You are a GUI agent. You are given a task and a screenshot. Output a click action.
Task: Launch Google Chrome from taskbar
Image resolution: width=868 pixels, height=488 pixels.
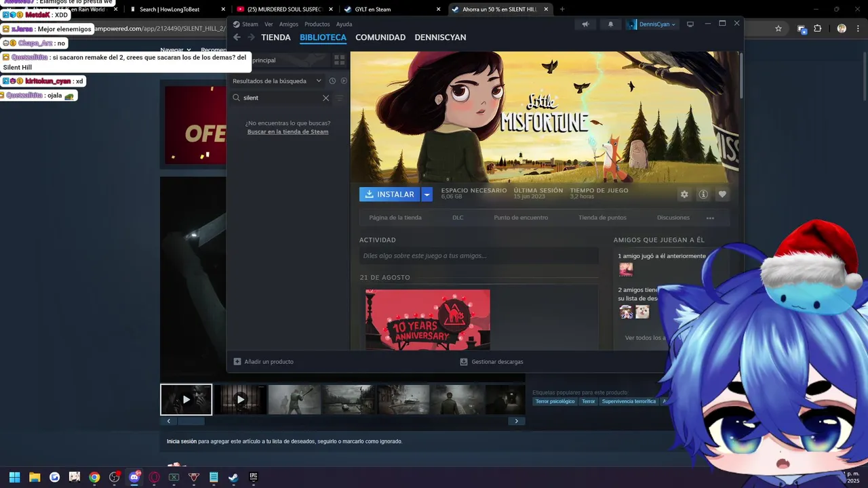click(94, 477)
